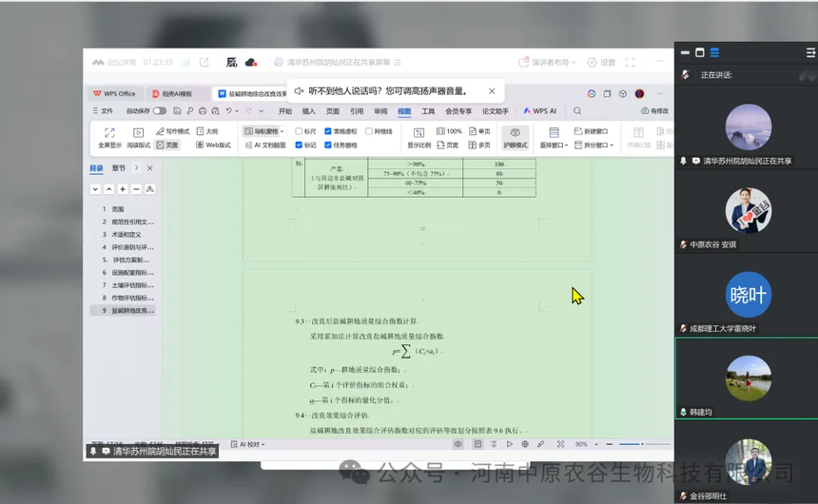Click the meeting fullscreen icon
Screen dimensions: 818x504
click(x=631, y=63)
